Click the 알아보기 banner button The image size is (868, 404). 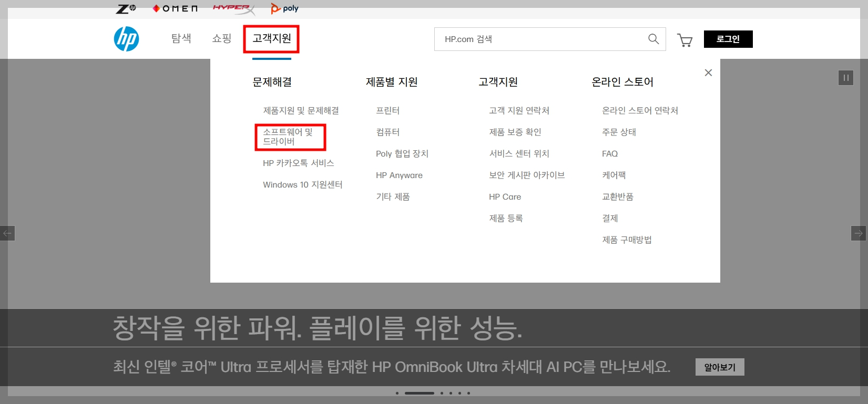720,367
